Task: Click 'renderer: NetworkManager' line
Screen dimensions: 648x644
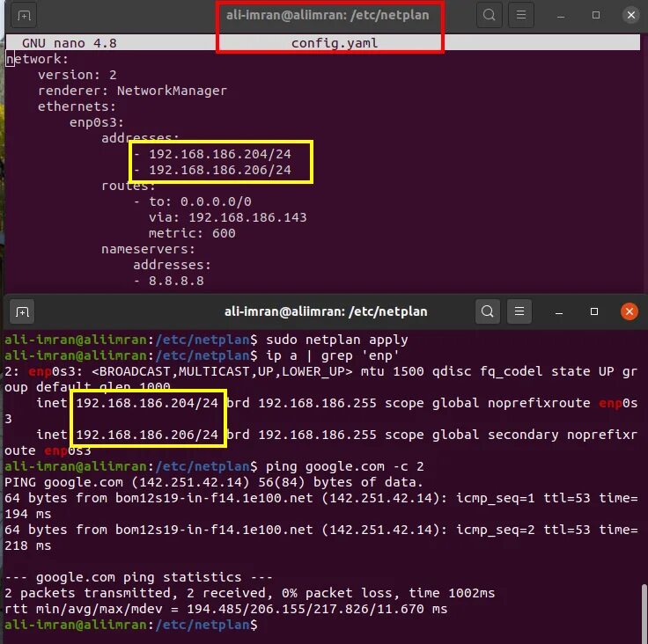Action: point(132,91)
